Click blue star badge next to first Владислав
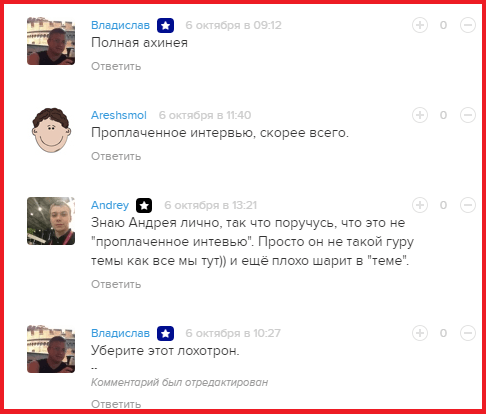The height and width of the screenshot is (414, 486). pyautogui.click(x=165, y=25)
